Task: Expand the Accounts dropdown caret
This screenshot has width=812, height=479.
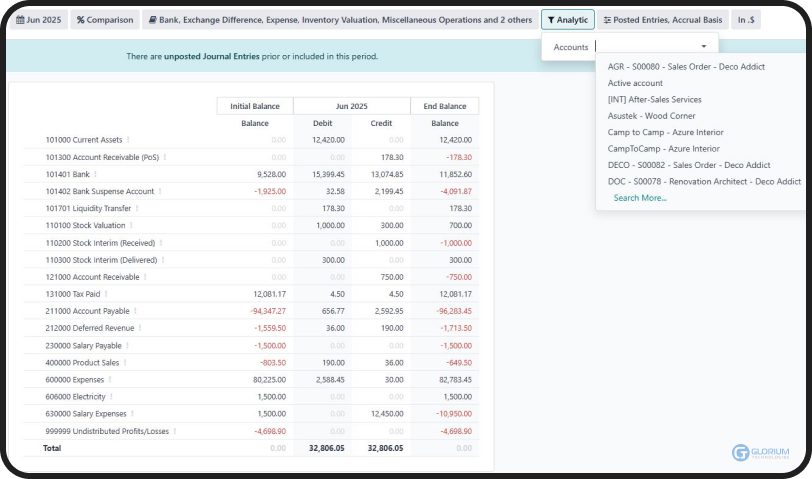Action: coord(704,47)
